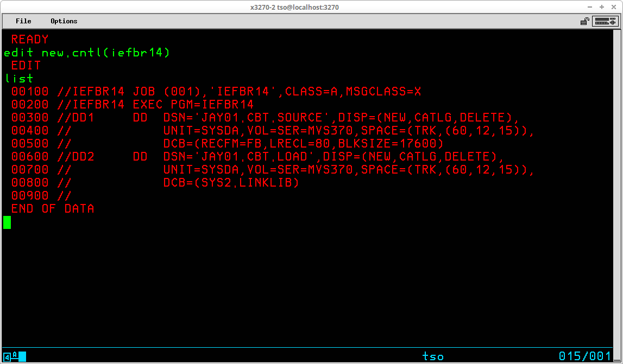The height and width of the screenshot is (364, 623).
Task: Minimize the x3270 window
Action: coord(591,7)
